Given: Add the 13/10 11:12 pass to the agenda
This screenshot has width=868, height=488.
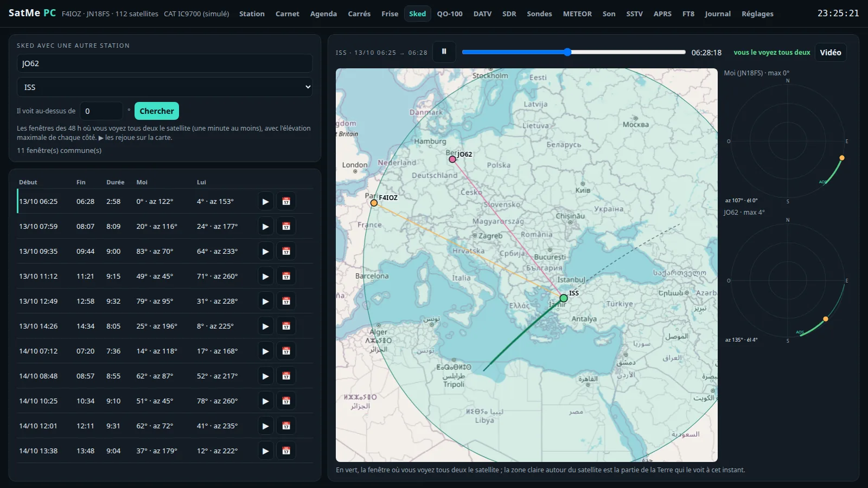Looking at the screenshot, I should tap(286, 277).
